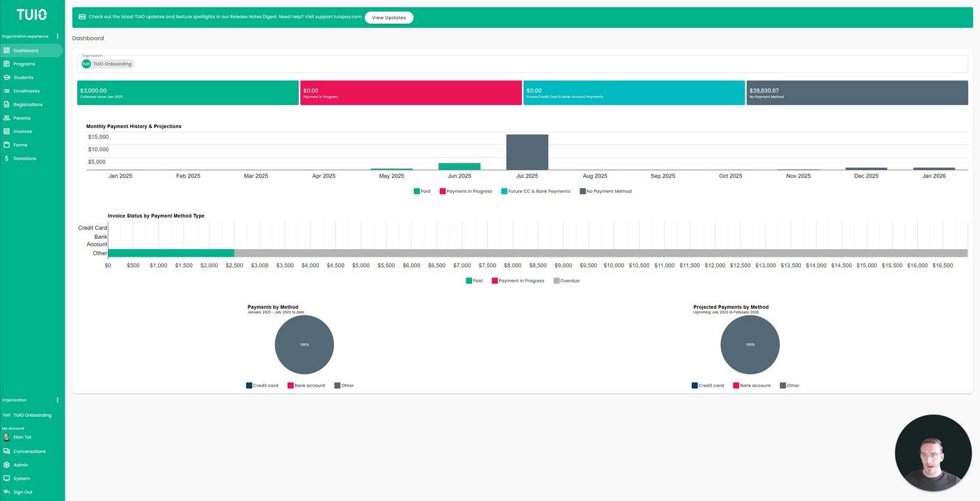Open Donations via dollar sign icon
980x501 pixels.
[6, 159]
